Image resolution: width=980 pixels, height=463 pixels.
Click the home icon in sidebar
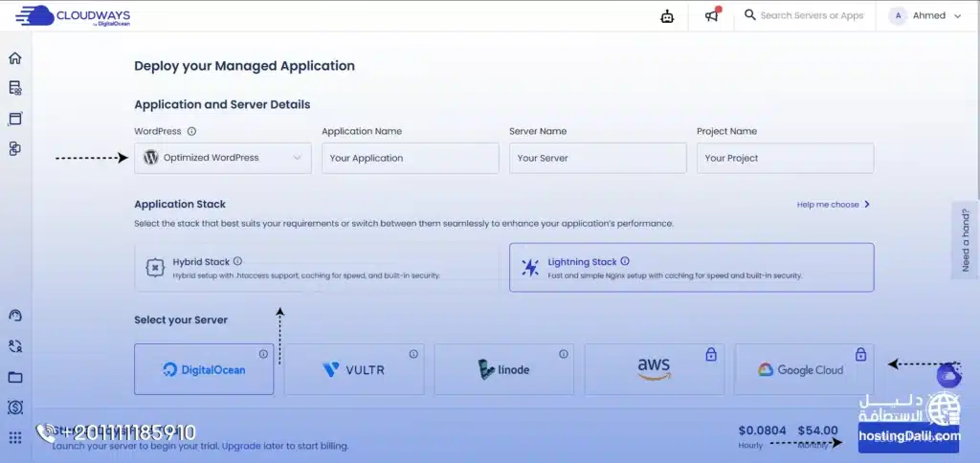point(14,58)
